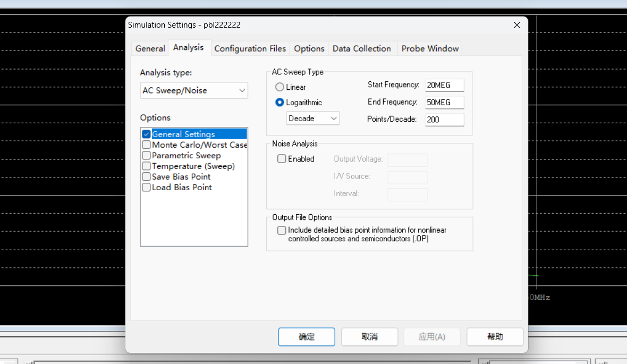
Task: Click the End Frequency field
Action: [x=444, y=103]
